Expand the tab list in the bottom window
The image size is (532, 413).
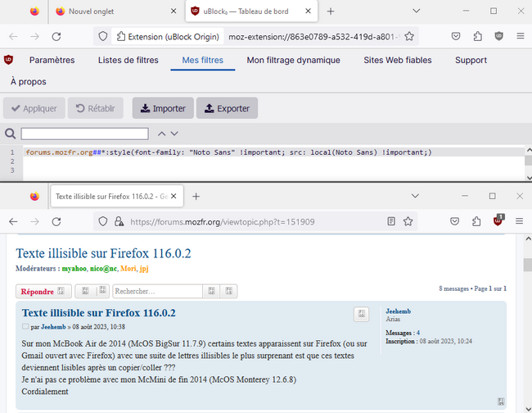[415, 196]
